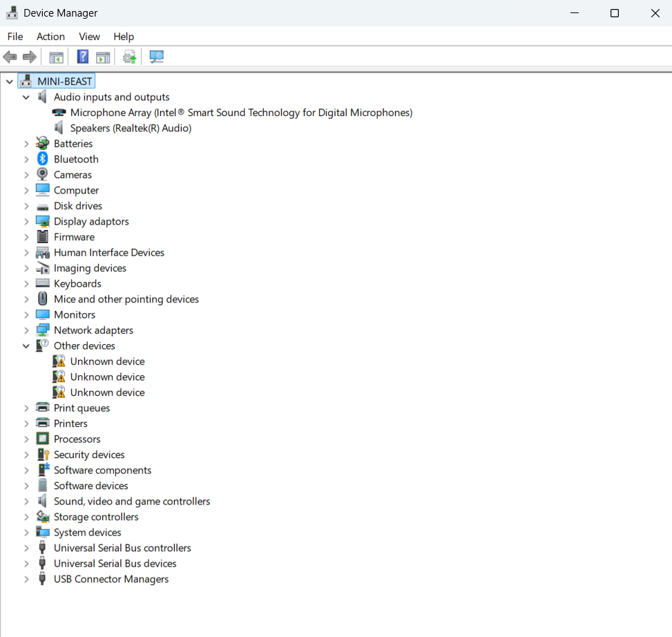Click the Processors category icon

(42, 439)
